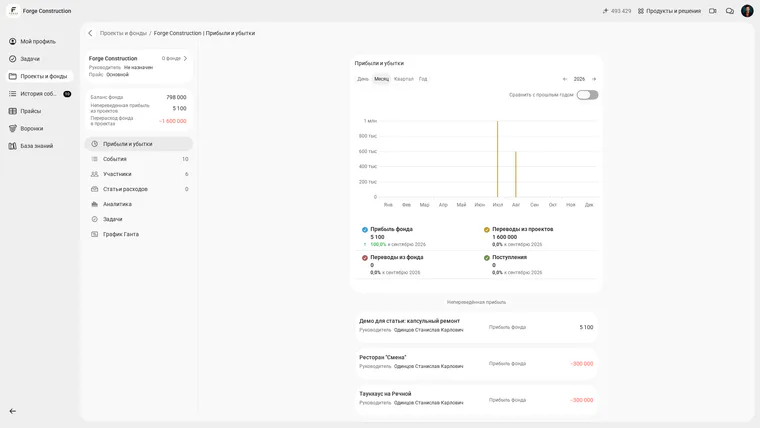The image size is (760, 428).
Task: Open project Ресторан "Смена" card
Action: coord(476,364)
